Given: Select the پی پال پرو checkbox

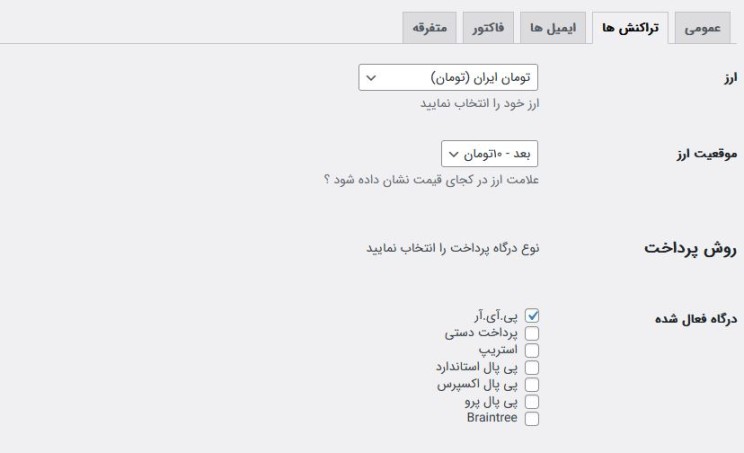Looking at the screenshot, I should pyautogui.click(x=532, y=400).
